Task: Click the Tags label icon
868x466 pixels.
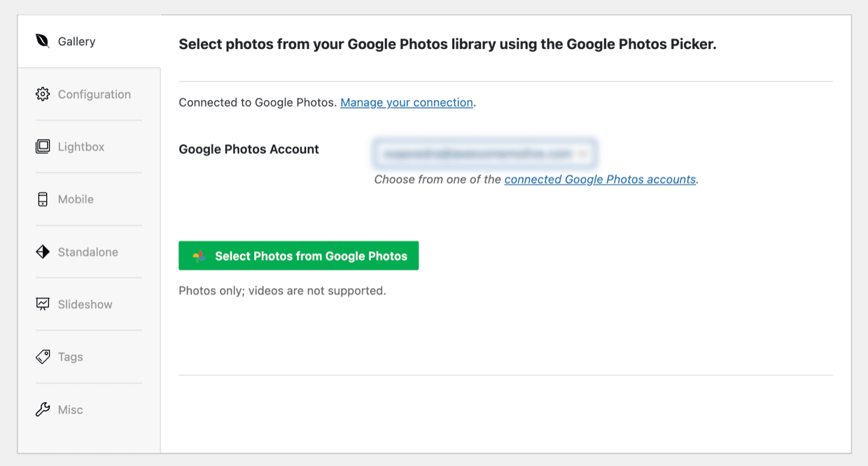Action: point(41,357)
